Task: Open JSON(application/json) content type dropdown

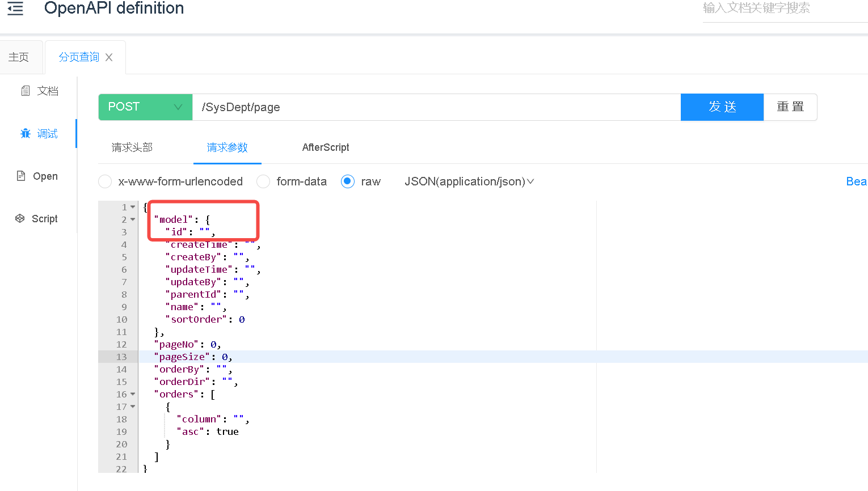Action: click(469, 181)
